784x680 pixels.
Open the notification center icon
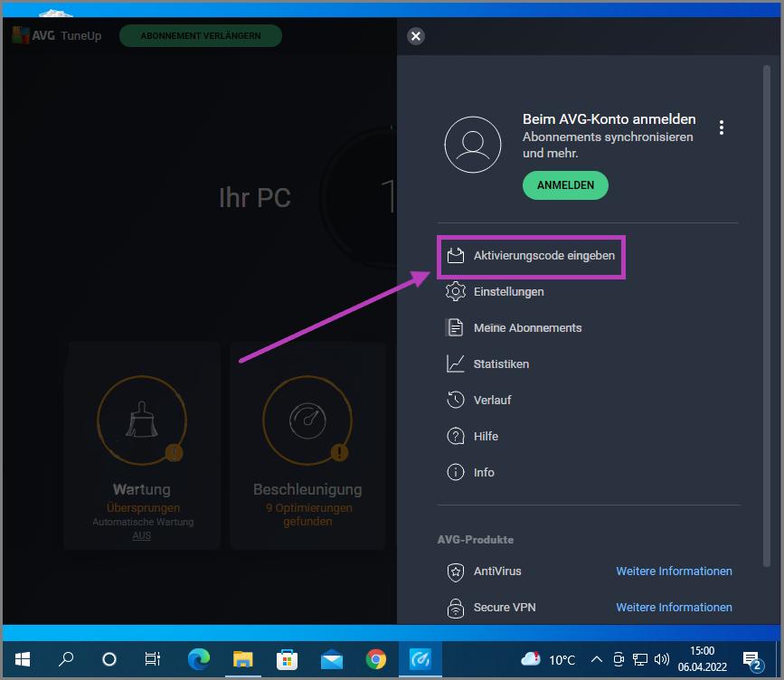[751, 660]
